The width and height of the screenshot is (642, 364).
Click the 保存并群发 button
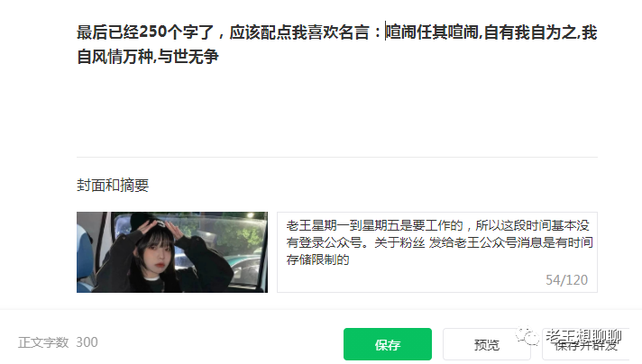click(585, 346)
